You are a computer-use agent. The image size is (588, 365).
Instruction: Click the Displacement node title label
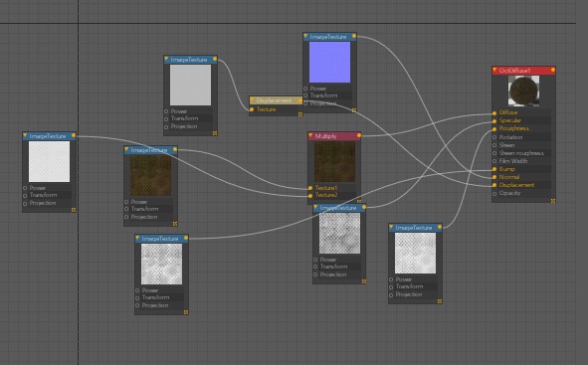(274, 100)
